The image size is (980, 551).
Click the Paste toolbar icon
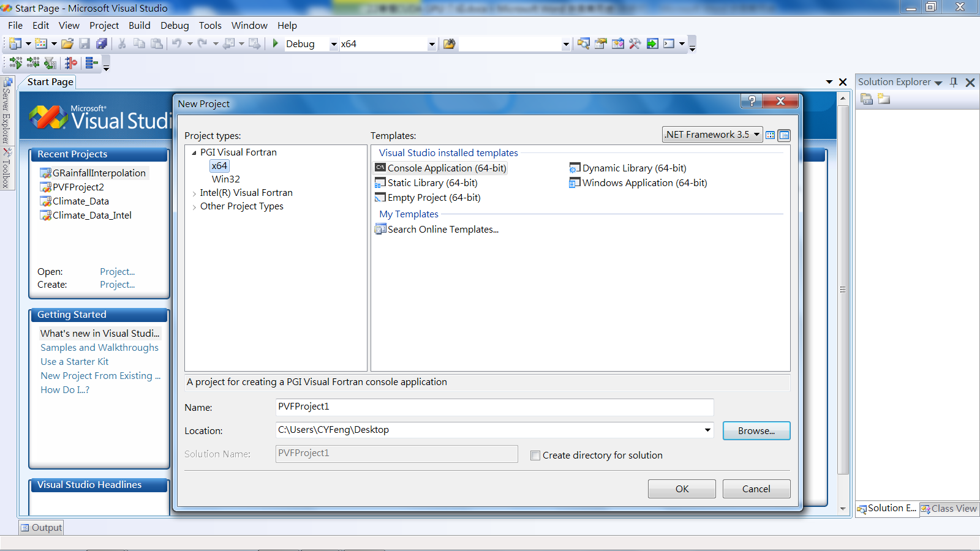pyautogui.click(x=157, y=43)
